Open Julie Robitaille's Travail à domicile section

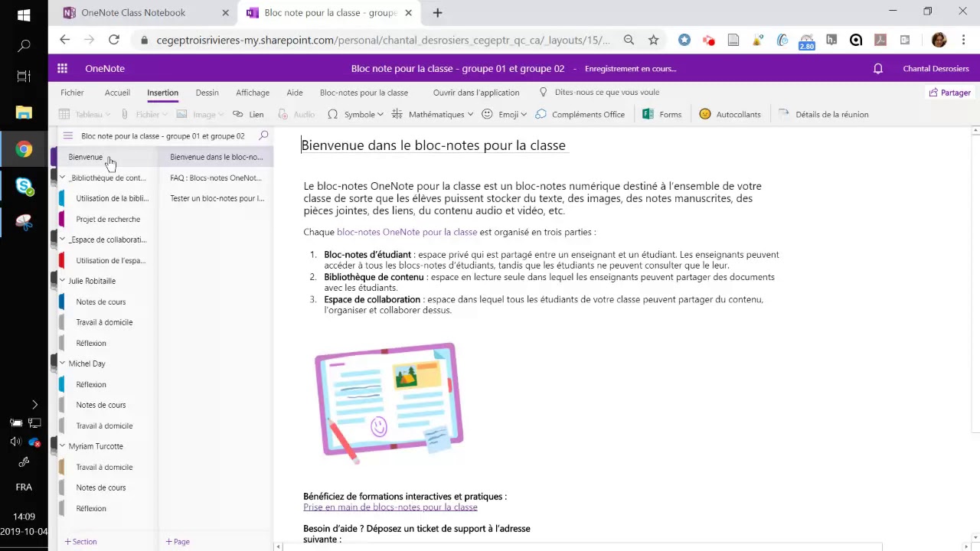[108, 322]
